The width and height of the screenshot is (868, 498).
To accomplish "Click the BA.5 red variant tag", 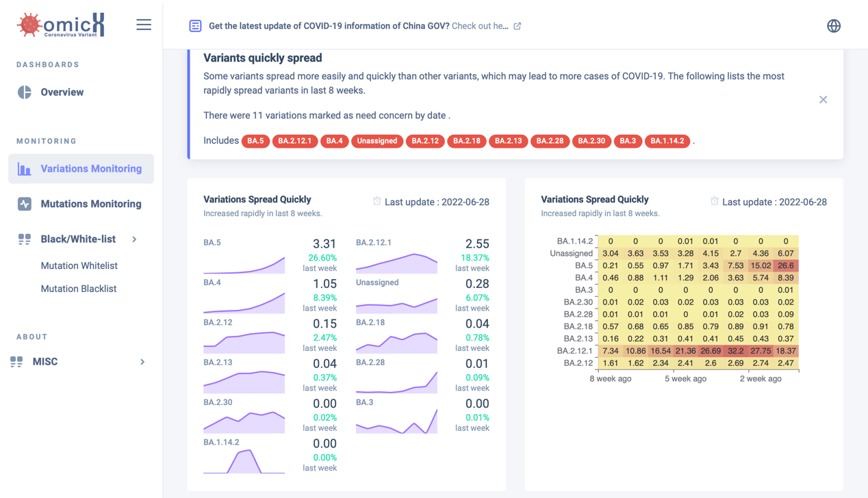I will click(x=255, y=141).
